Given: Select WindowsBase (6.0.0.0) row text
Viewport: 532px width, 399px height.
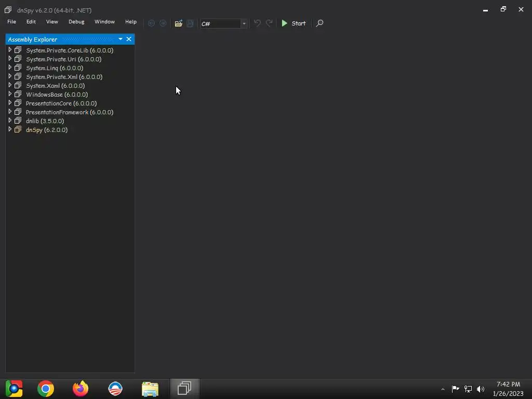Looking at the screenshot, I should [57, 95].
